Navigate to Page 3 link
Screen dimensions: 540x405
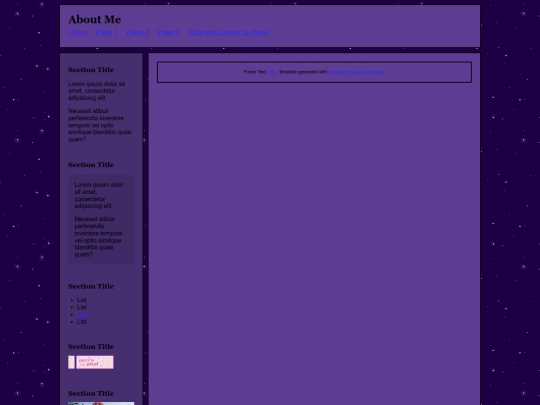point(169,32)
